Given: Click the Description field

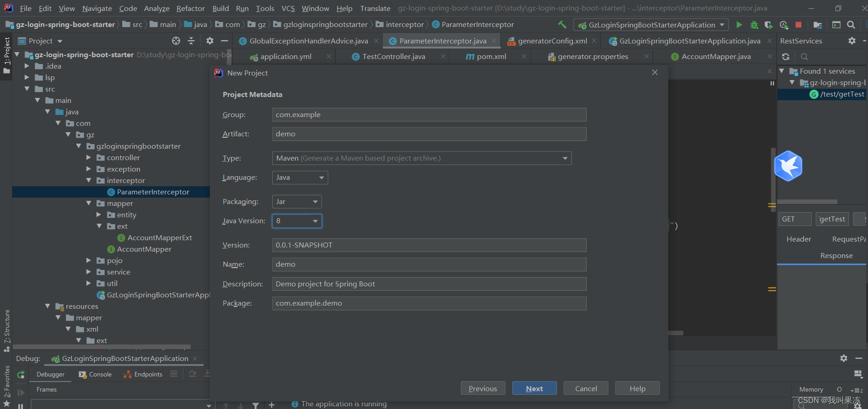Looking at the screenshot, I should [429, 284].
